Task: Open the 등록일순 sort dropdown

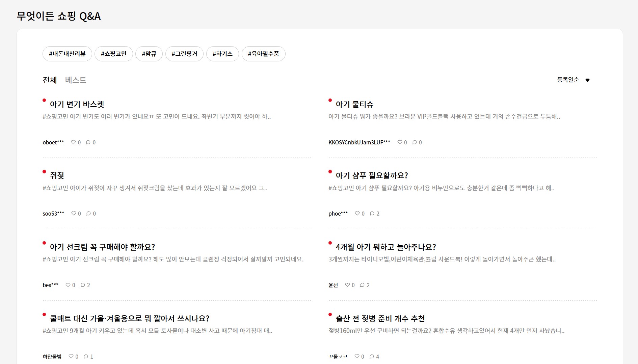Action: [568, 80]
